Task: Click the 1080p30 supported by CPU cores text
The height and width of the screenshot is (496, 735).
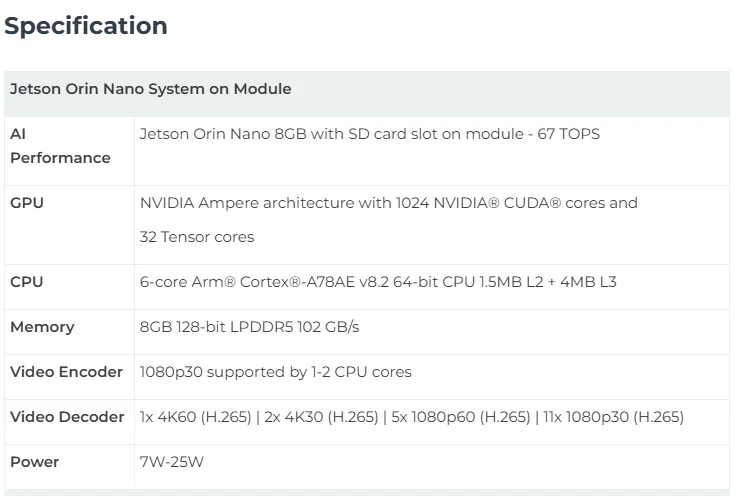Action: pyautogui.click(x=275, y=372)
